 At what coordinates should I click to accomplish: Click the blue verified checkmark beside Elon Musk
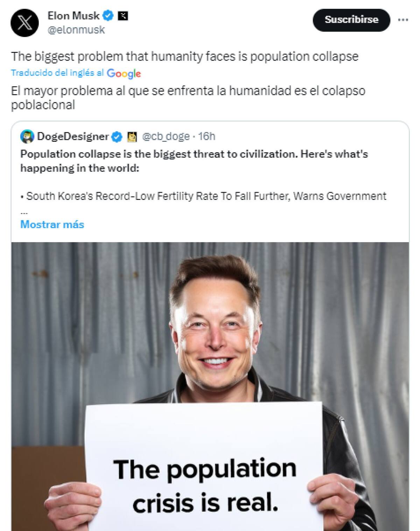pyautogui.click(x=108, y=15)
